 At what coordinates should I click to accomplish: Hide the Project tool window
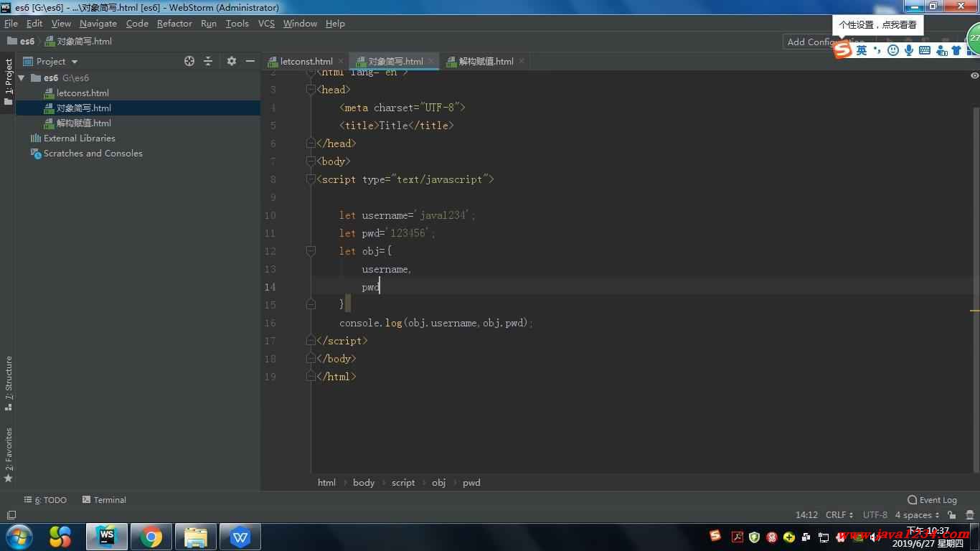tap(250, 61)
